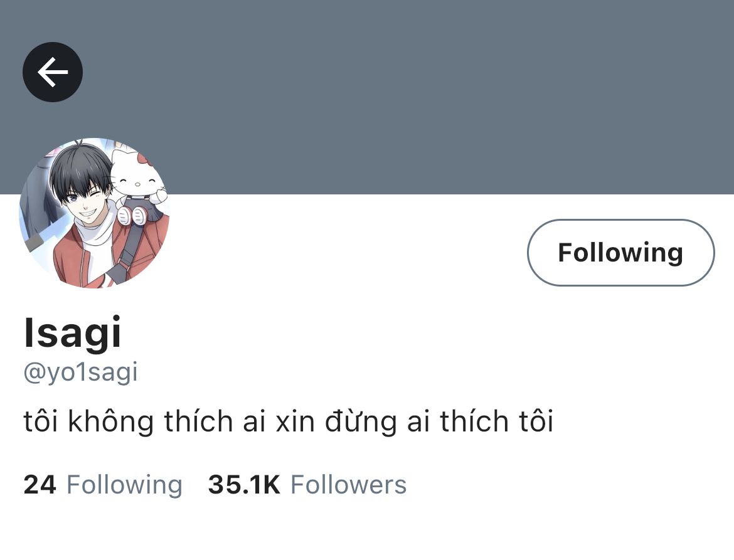This screenshot has height=560, width=734.
Task: Select the @yo1sagi username handle
Action: point(80,372)
